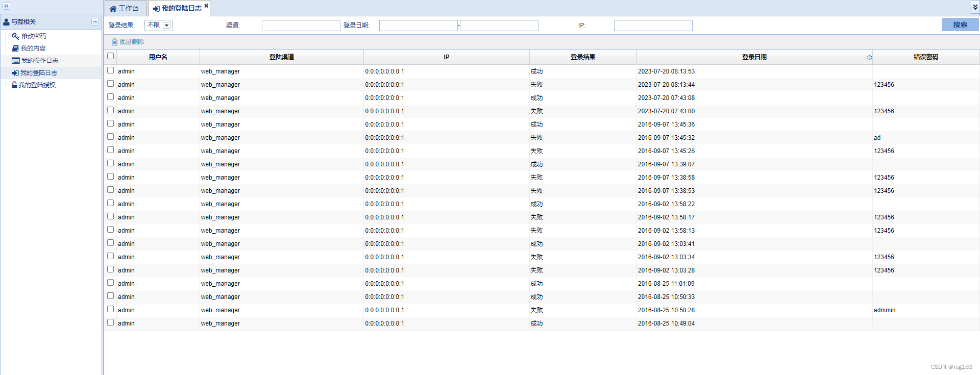The height and width of the screenshot is (375, 980).
Task: Collapse the 与我相关 panel minus button
Action: click(95, 21)
